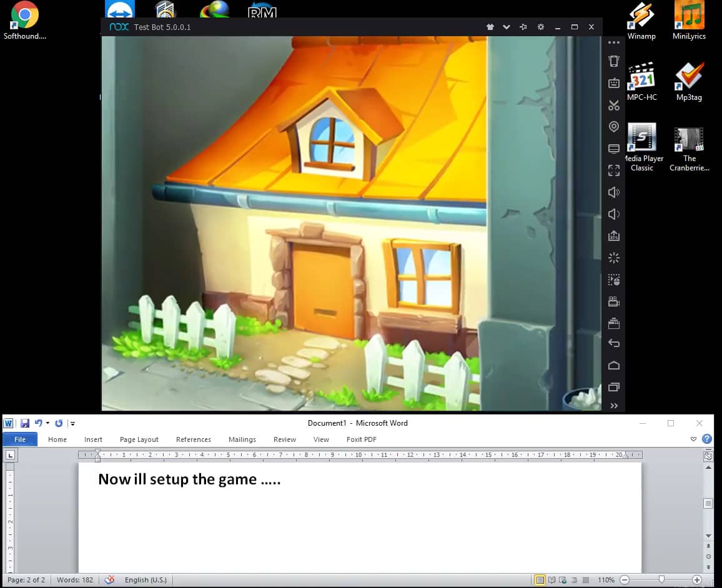
Task: Click the Nox install APK icon
Action: coord(613,236)
